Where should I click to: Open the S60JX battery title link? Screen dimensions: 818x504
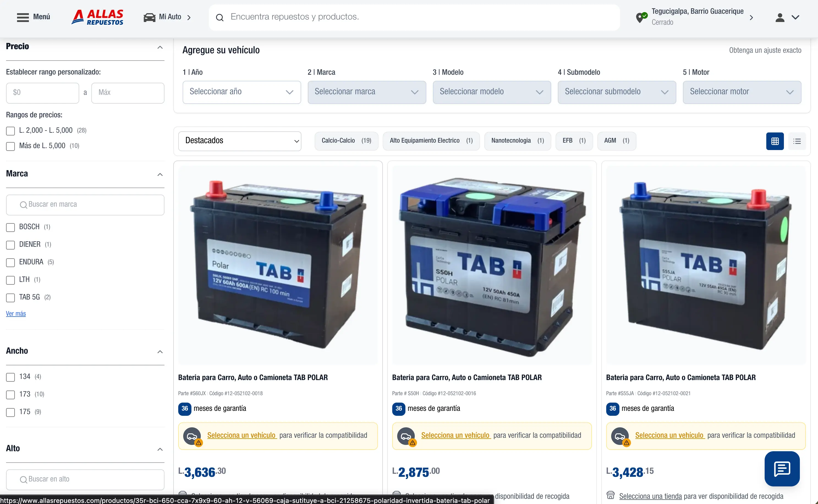click(x=253, y=378)
